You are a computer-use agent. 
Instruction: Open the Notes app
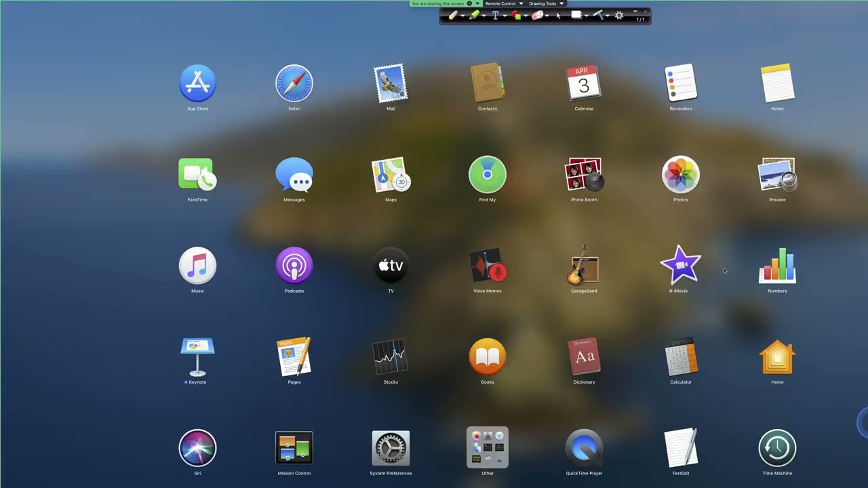click(777, 83)
